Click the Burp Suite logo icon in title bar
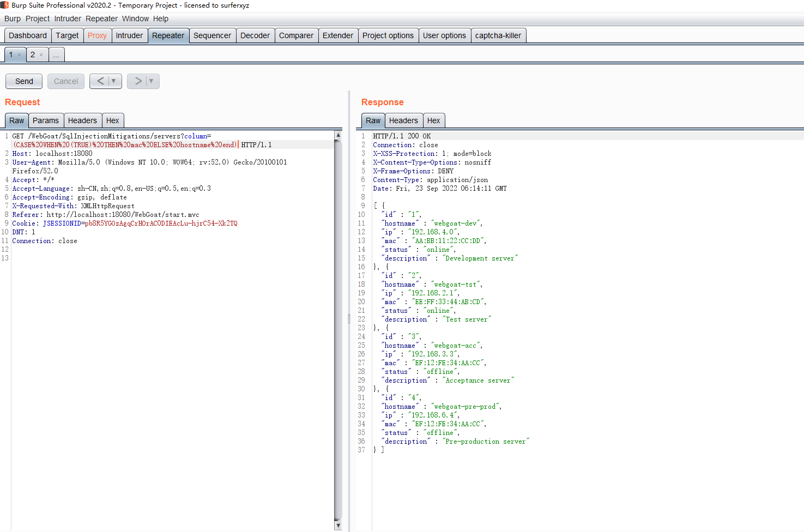This screenshot has width=804, height=532. [x=5, y=5]
